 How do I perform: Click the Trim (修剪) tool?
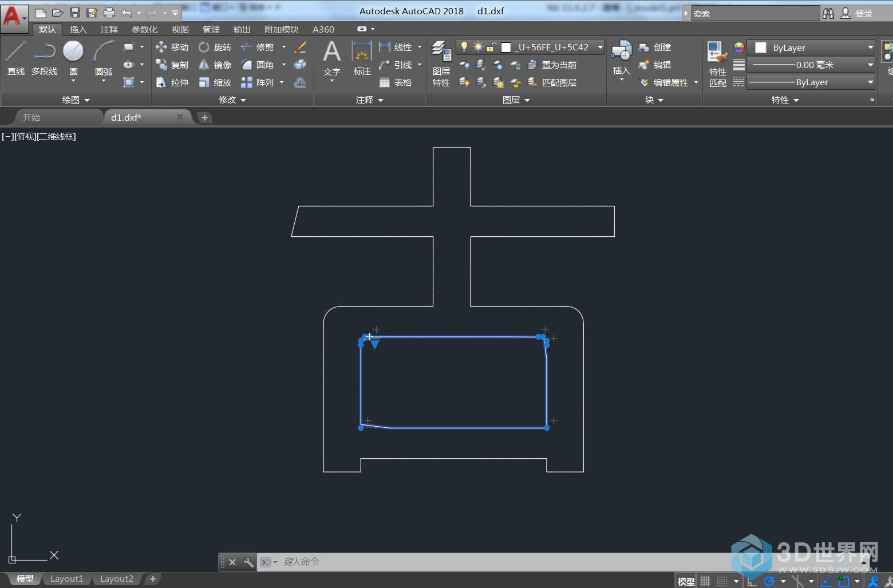click(257, 47)
